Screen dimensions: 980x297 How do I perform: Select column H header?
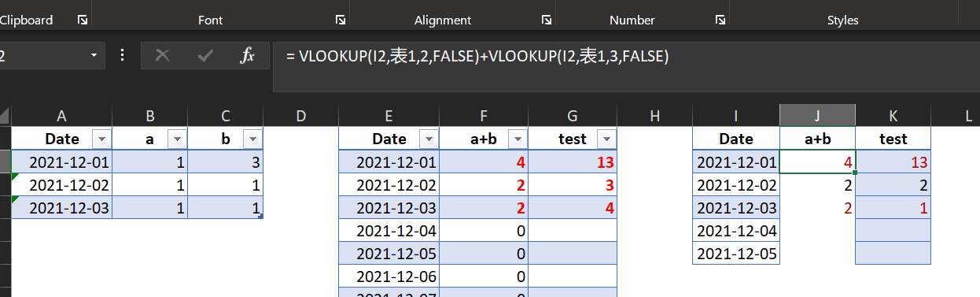coord(655,116)
